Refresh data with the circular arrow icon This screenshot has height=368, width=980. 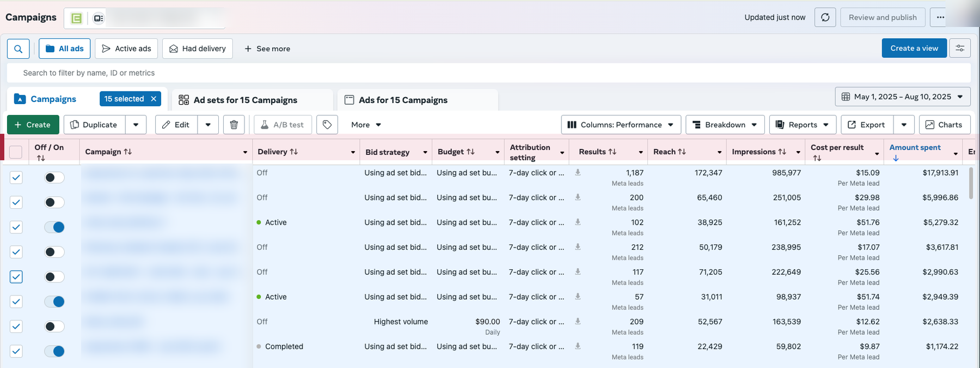point(825,17)
